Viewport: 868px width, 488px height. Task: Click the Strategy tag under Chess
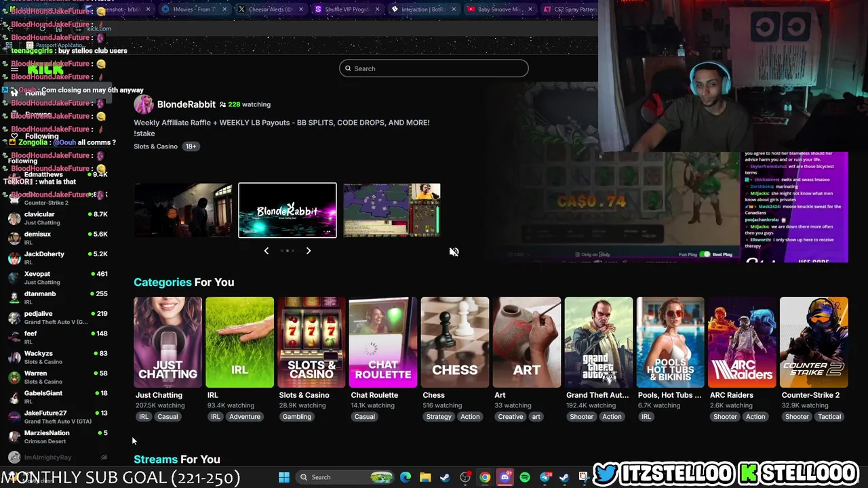(439, 417)
